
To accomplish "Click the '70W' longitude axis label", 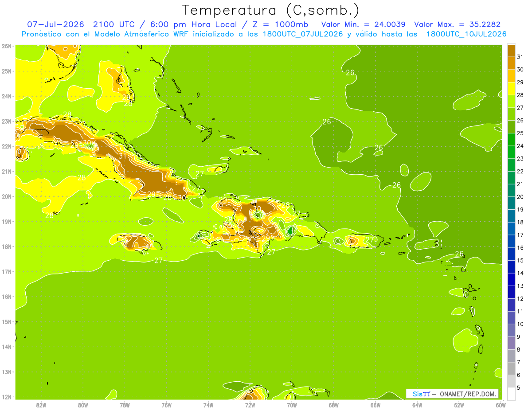I will pyautogui.click(x=292, y=405).
